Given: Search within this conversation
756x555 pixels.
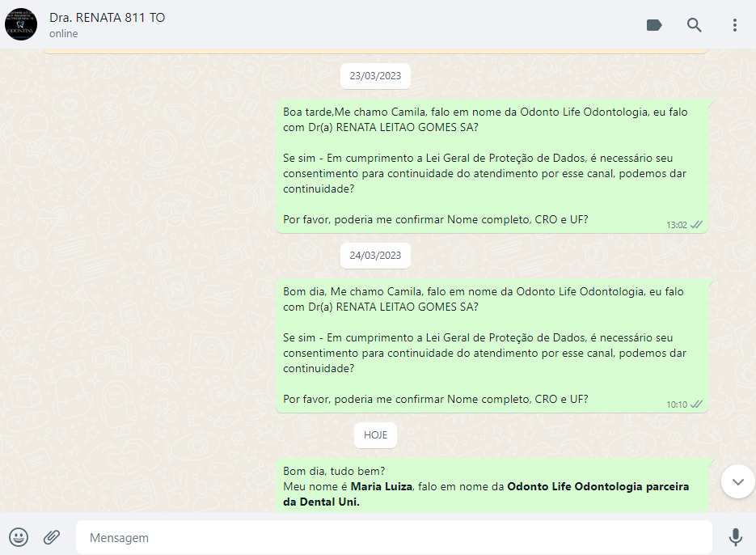Looking at the screenshot, I should click(x=694, y=25).
